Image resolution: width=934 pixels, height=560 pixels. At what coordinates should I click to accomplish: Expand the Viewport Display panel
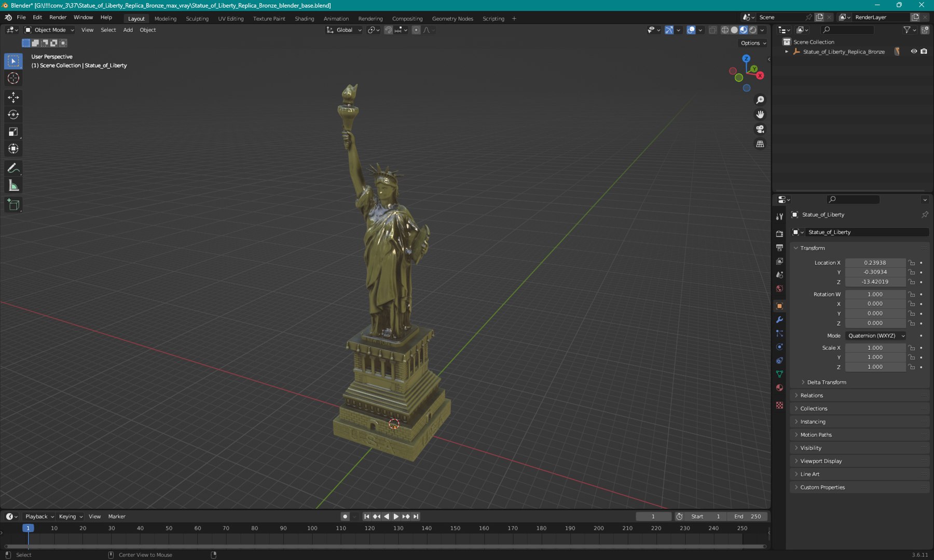[x=821, y=461]
